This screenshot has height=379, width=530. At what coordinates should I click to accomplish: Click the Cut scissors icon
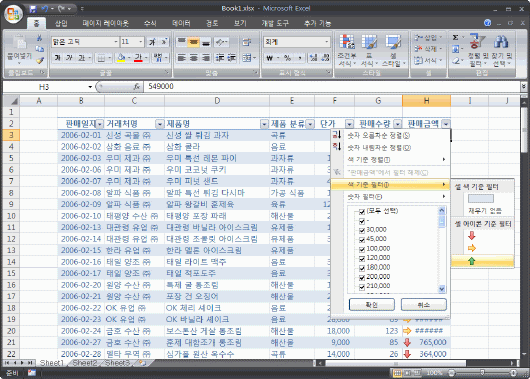[x=40, y=38]
